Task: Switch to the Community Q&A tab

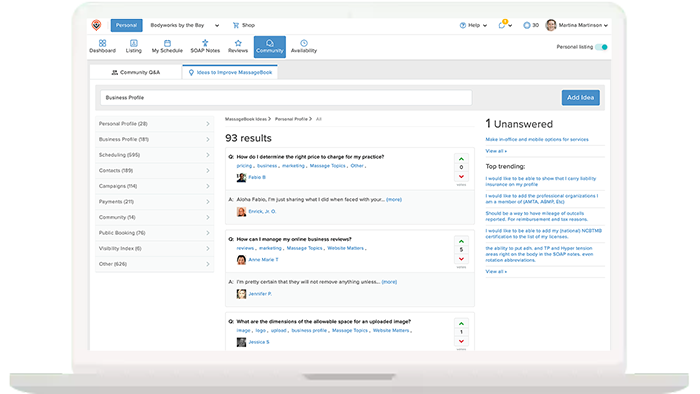Action: (136, 72)
